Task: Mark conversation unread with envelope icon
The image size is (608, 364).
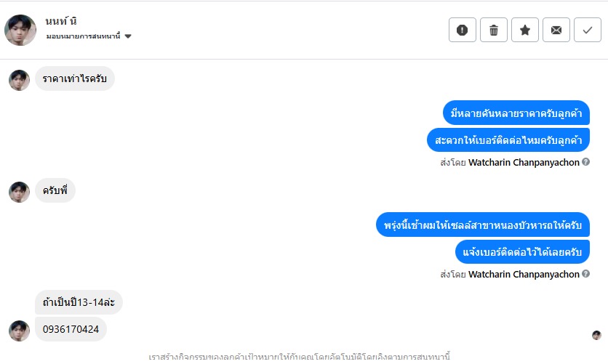Action: [556, 30]
